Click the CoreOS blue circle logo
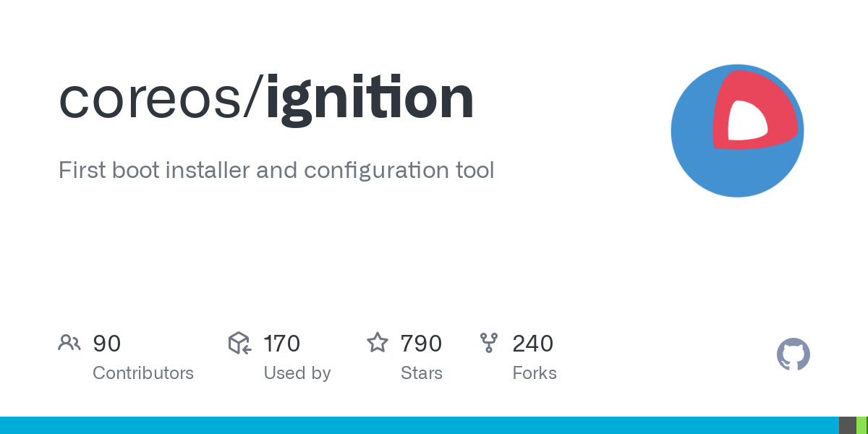The image size is (868, 434). (737, 130)
